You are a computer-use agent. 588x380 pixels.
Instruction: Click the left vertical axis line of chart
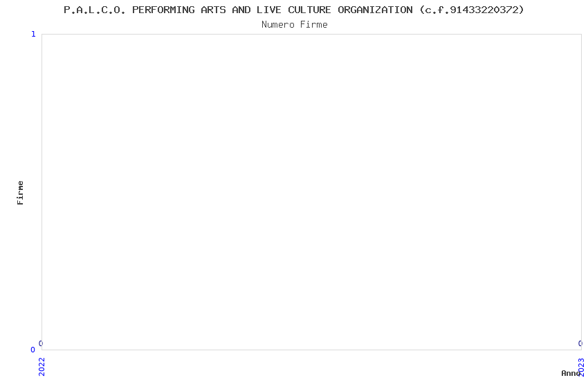tap(42, 192)
